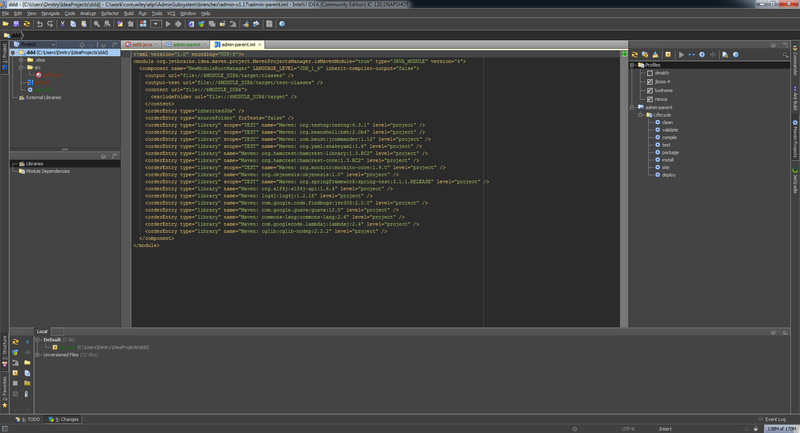Open the Commander side tool button
The width and height of the screenshot is (800, 433).
(x=795, y=60)
